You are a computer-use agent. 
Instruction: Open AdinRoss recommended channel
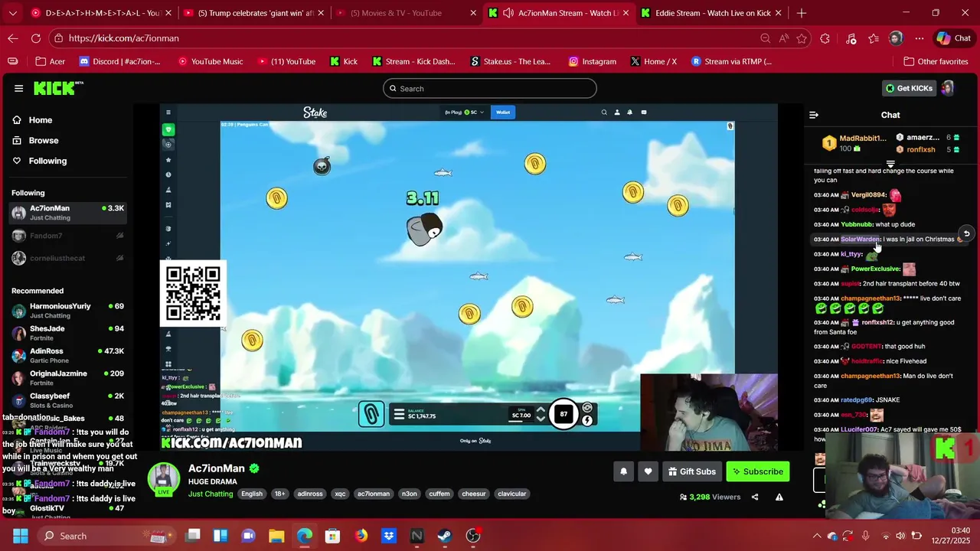pos(67,355)
